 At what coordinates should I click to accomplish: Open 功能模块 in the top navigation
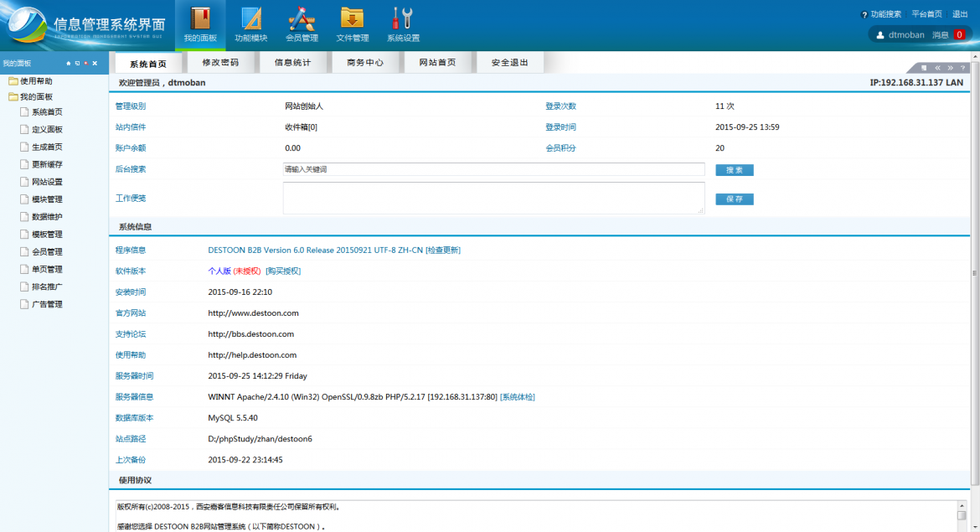(251, 18)
